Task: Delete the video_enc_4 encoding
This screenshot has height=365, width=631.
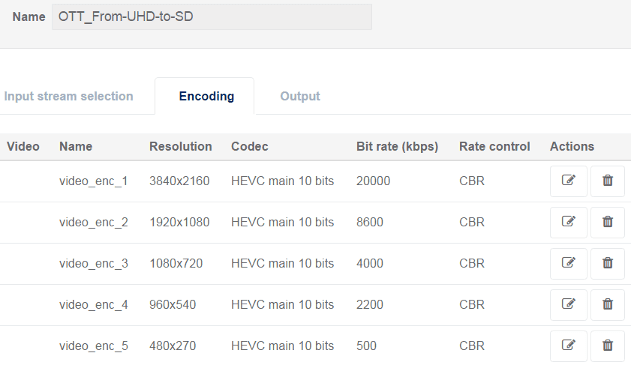Action: (x=607, y=305)
